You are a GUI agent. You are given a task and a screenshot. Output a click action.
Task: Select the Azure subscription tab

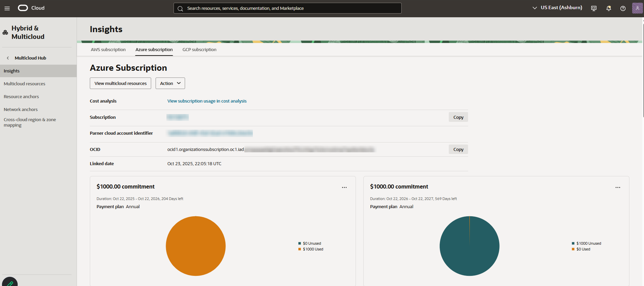click(x=154, y=49)
